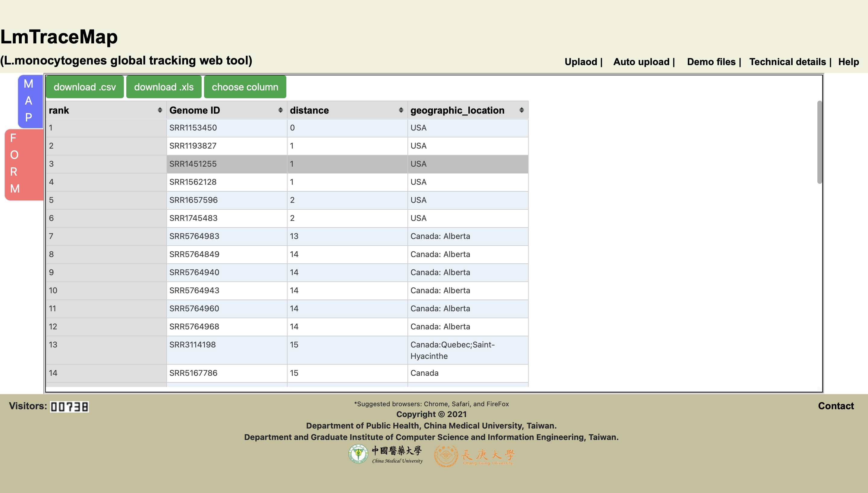Sort table by Genome ID arrows
This screenshot has width=868, height=493.
tap(280, 110)
